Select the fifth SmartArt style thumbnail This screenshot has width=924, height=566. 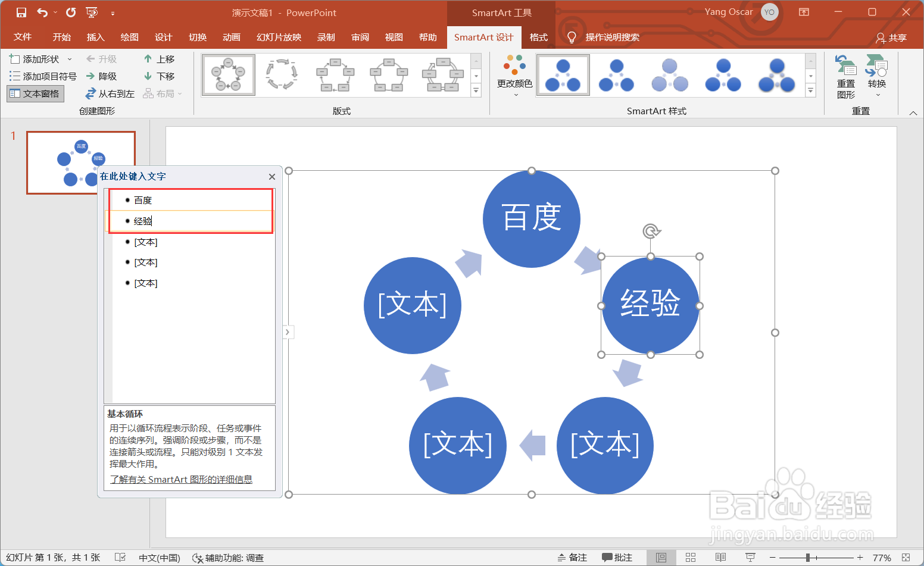(x=777, y=75)
